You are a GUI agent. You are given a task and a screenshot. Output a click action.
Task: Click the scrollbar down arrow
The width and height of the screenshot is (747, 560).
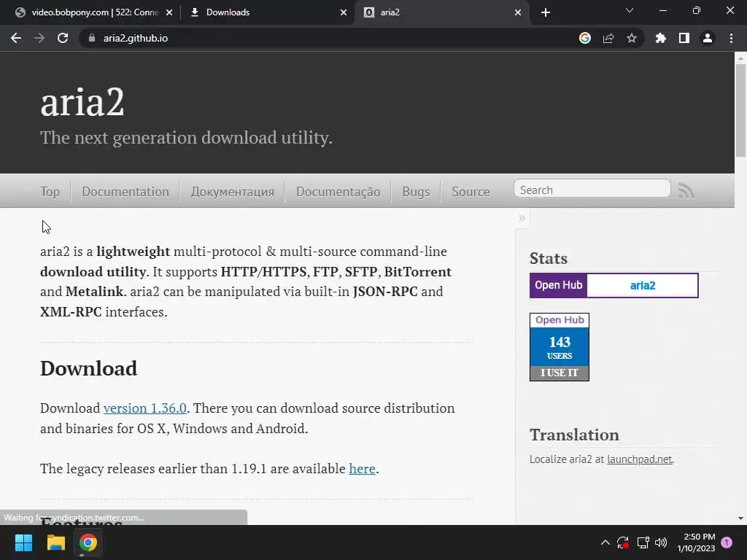(x=740, y=518)
